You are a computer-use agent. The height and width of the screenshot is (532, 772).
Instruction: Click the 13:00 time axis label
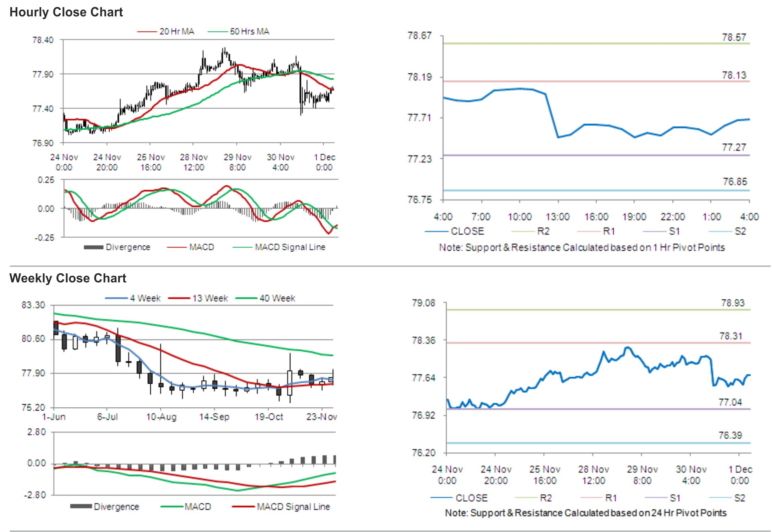[558, 217]
